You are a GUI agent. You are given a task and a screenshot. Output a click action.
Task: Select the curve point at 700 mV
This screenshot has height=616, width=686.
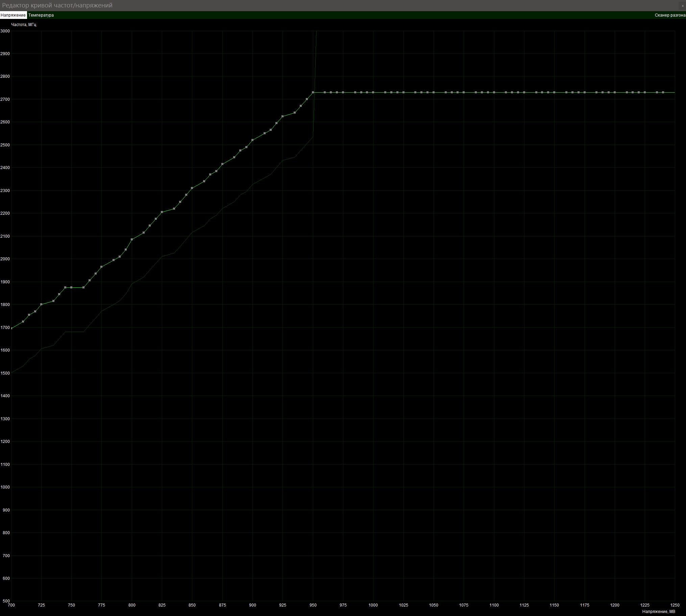(x=11, y=328)
